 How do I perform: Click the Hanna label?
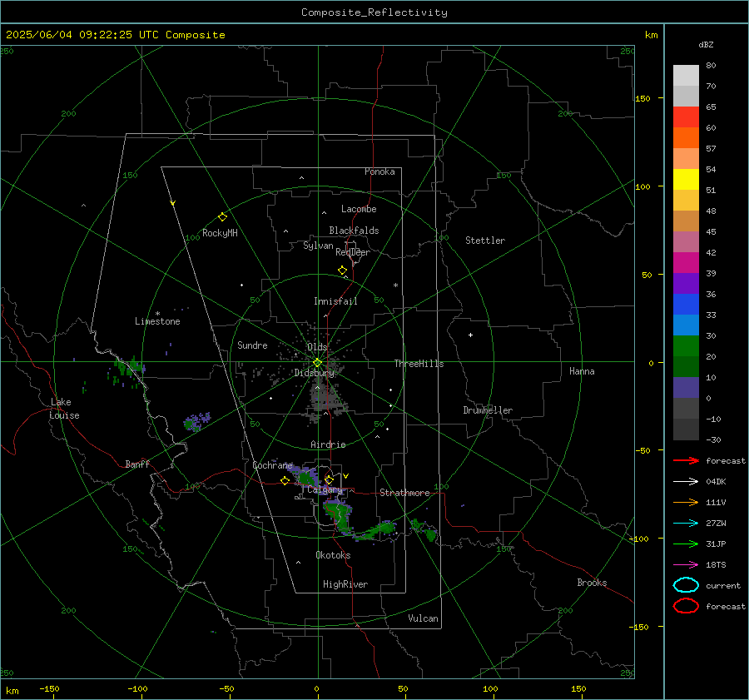point(582,371)
